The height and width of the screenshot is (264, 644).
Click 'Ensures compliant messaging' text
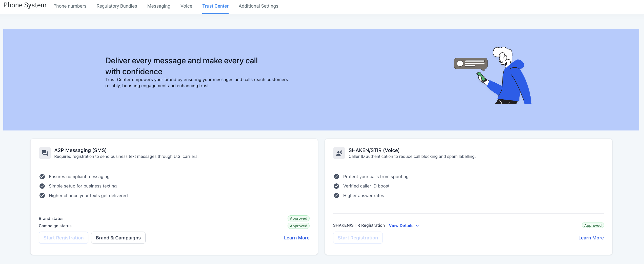[x=79, y=177]
